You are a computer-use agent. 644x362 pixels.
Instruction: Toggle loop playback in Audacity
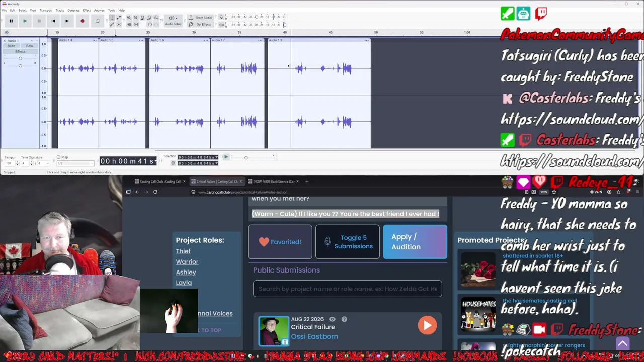tap(97, 21)
